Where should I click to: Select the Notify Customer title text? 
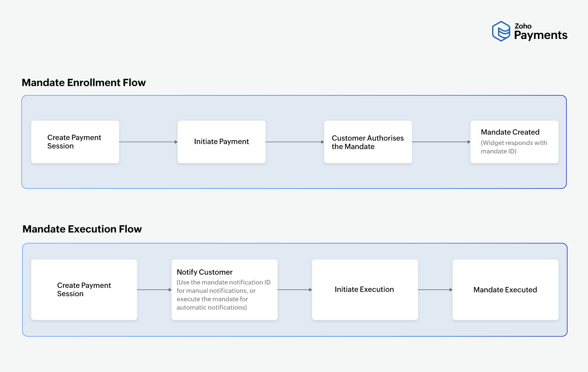tap(204, 272)
